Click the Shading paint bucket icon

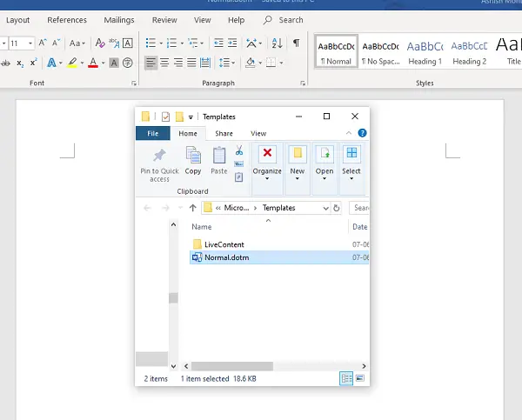click(251, 63)
